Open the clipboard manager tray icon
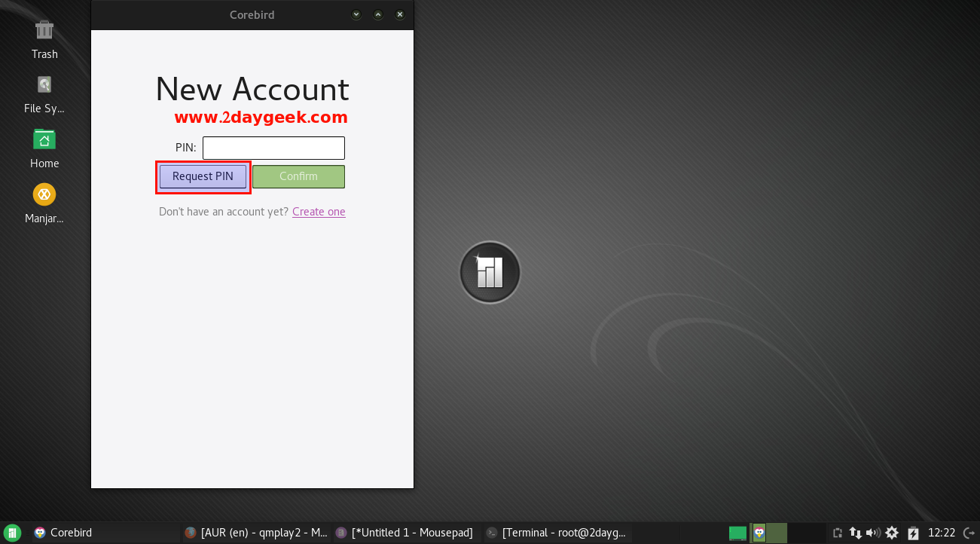Screen dimensions: 980x544 (837, 533)
